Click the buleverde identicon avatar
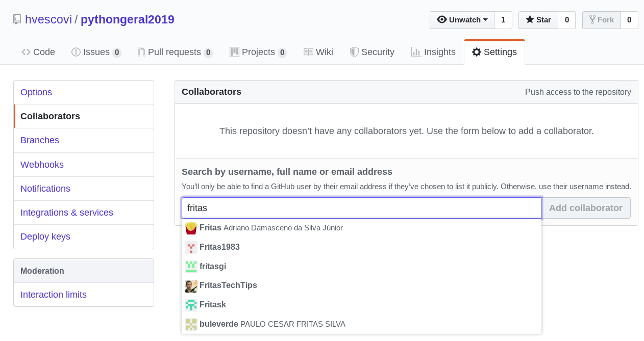 tap(191, 324)
